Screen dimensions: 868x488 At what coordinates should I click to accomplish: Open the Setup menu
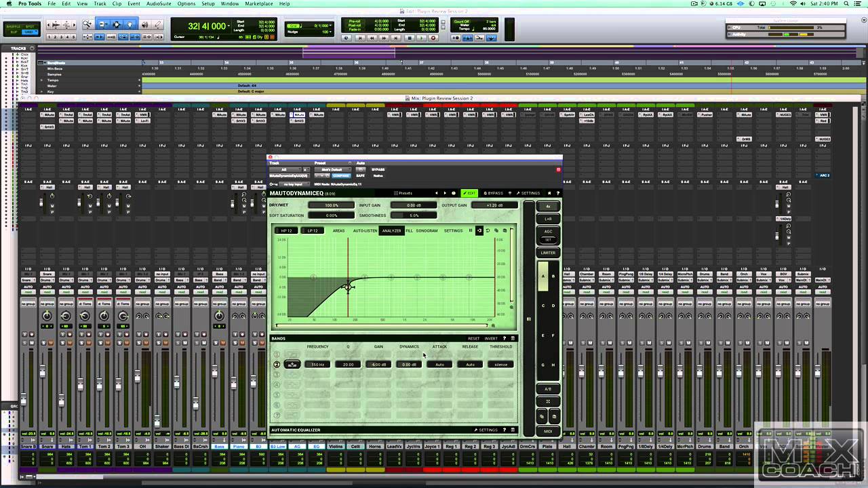208,3
